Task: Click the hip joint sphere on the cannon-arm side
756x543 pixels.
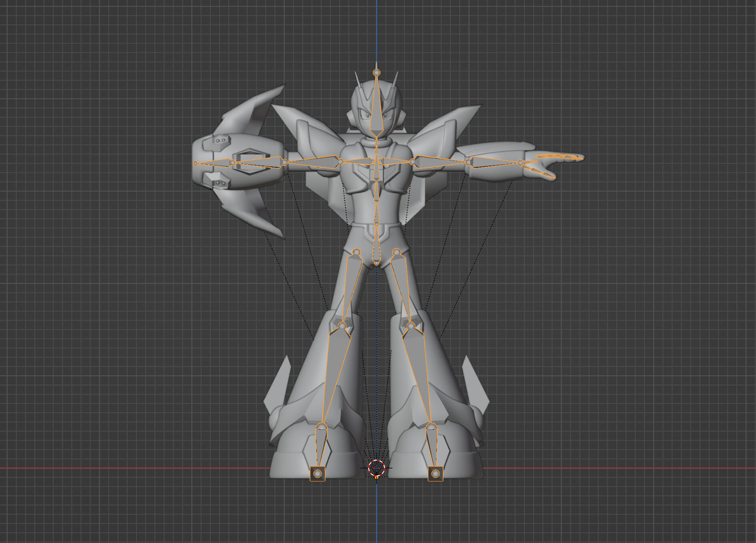Action: [357, 252]
